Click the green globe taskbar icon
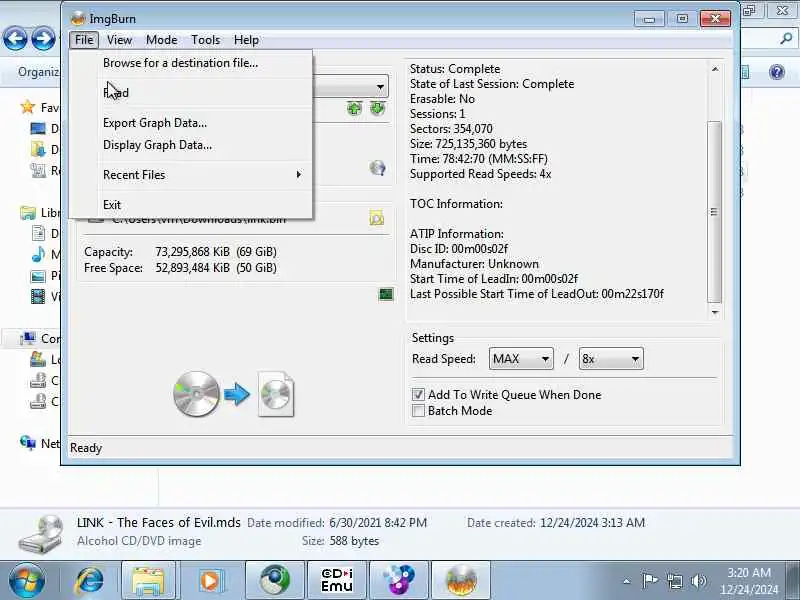Viewport: 800px width, 600px height. tap(274, 581)
